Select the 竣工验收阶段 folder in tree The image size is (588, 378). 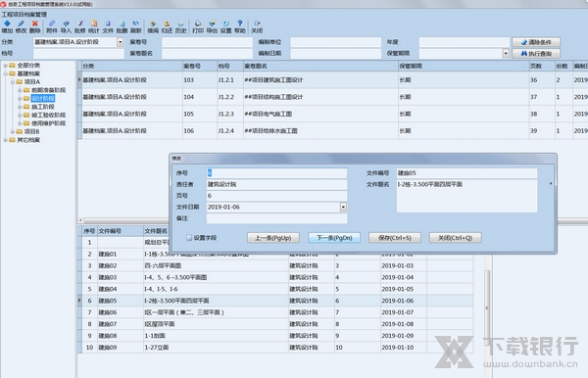tap(48, 115)
